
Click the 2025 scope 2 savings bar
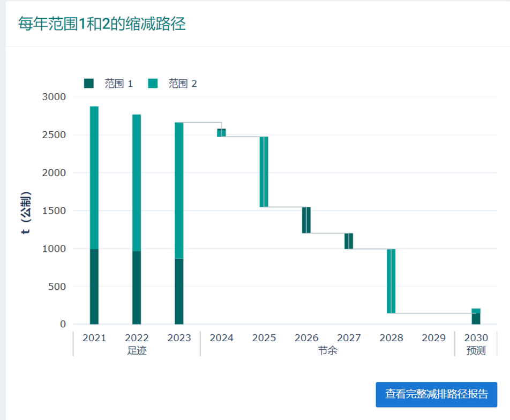[264, 172]
